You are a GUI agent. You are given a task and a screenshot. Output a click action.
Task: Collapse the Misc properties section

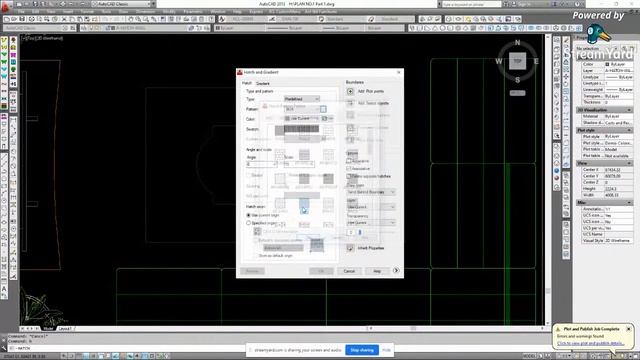pyautogui.click(x=629, y=202)
